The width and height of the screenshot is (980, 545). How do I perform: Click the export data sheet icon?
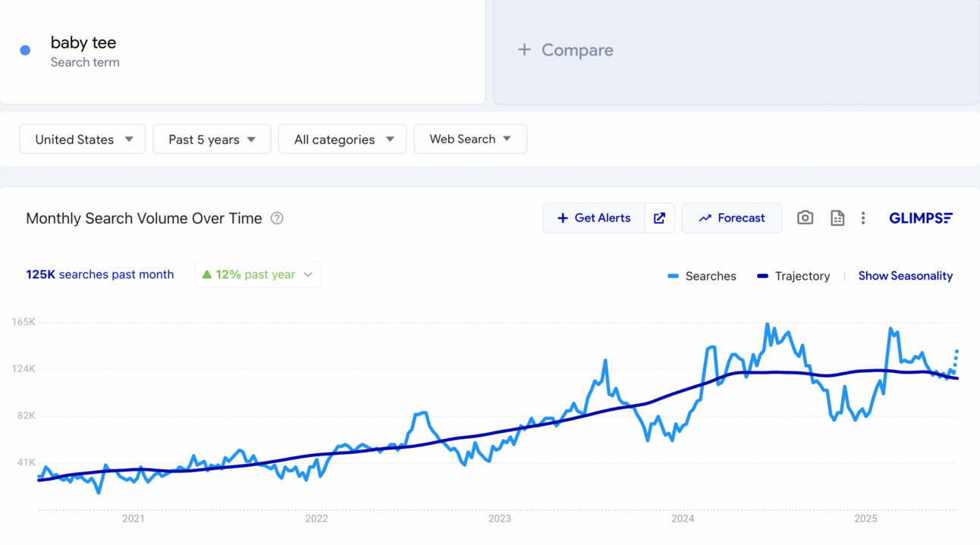[x=837, y=218]
